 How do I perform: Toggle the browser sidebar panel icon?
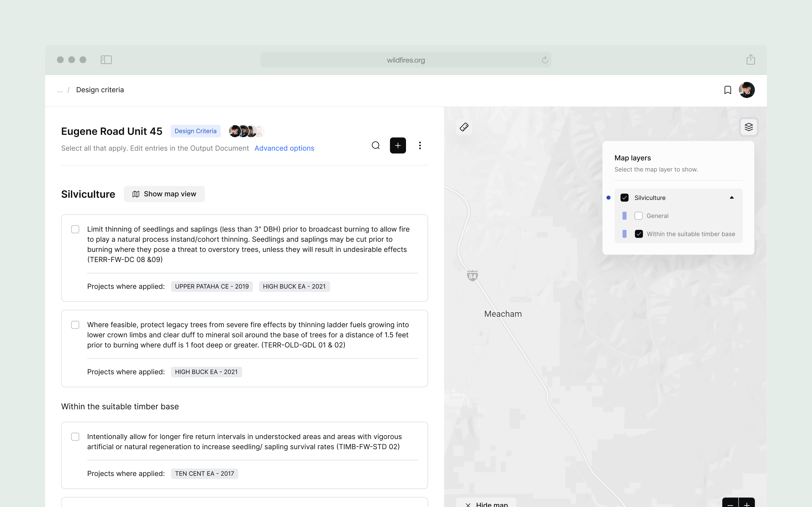pyautogui.click(x=106, y=60)
